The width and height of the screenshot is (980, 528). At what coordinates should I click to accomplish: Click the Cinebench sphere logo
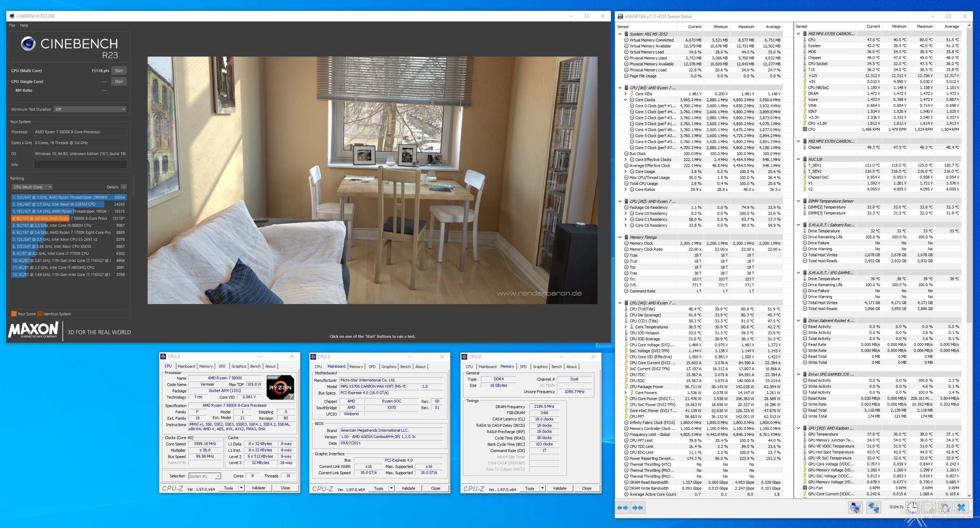(28, 44)
